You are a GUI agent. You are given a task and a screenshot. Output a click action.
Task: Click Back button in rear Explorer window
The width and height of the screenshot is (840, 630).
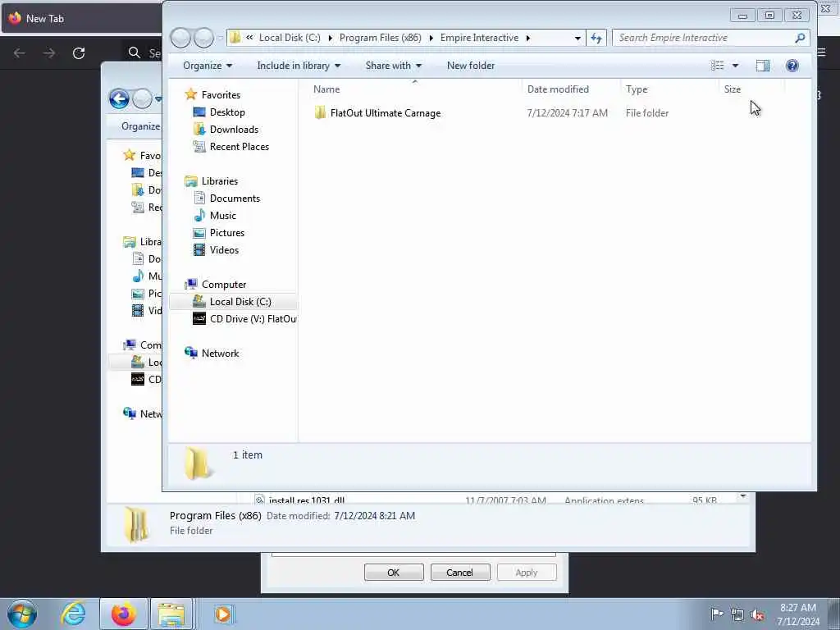click(119, 98)
